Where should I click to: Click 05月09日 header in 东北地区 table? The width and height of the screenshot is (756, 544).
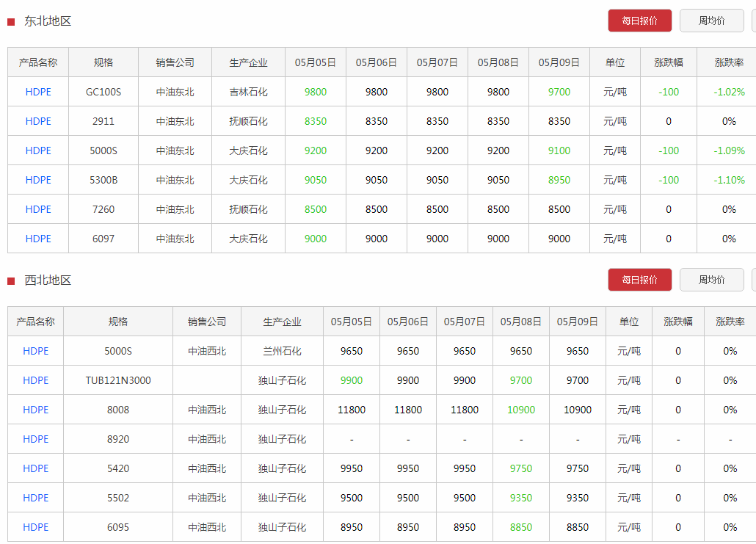pos(559,62)
